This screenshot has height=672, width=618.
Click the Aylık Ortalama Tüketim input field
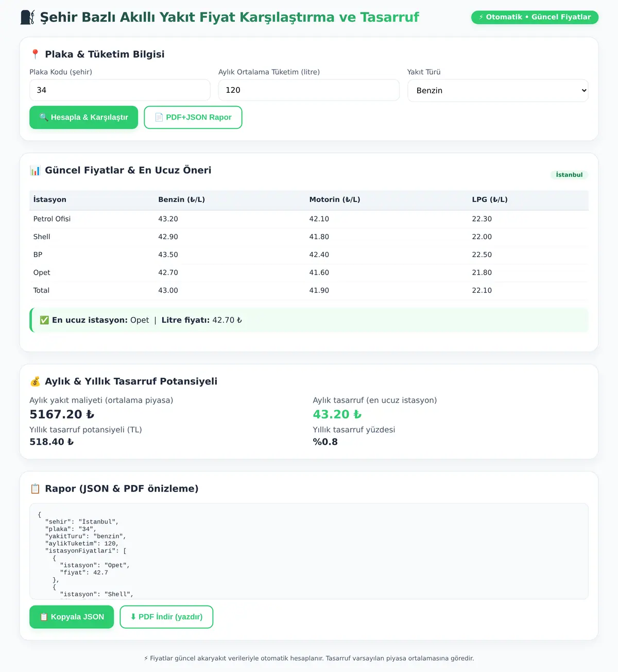(309, 90)
